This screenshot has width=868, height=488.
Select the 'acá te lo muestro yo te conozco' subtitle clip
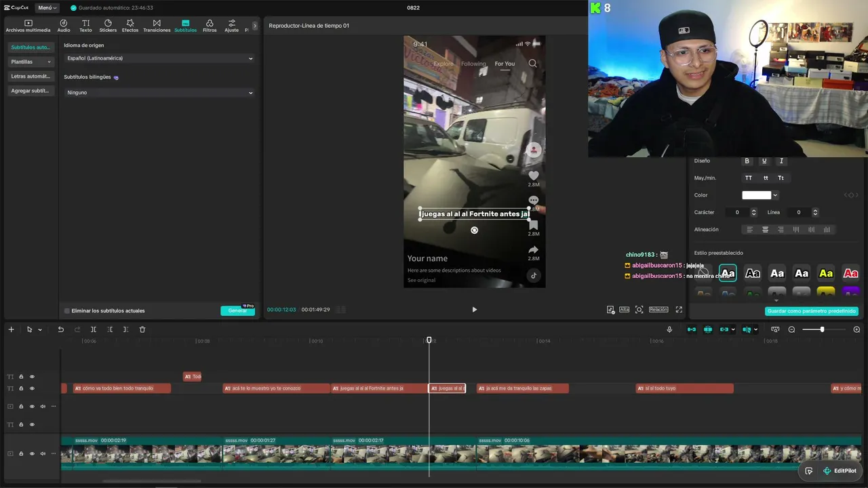tap(276, 388)
